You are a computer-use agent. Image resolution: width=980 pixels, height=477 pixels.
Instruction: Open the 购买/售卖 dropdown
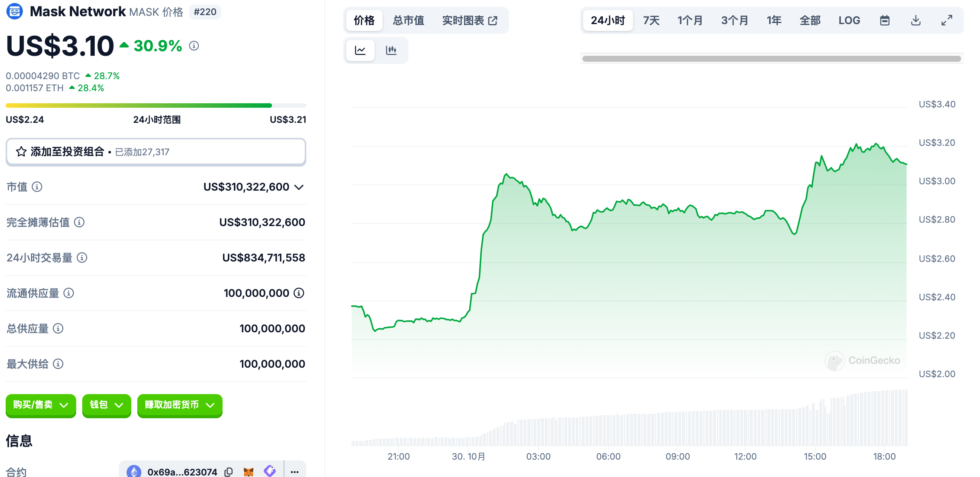(41, 405)
